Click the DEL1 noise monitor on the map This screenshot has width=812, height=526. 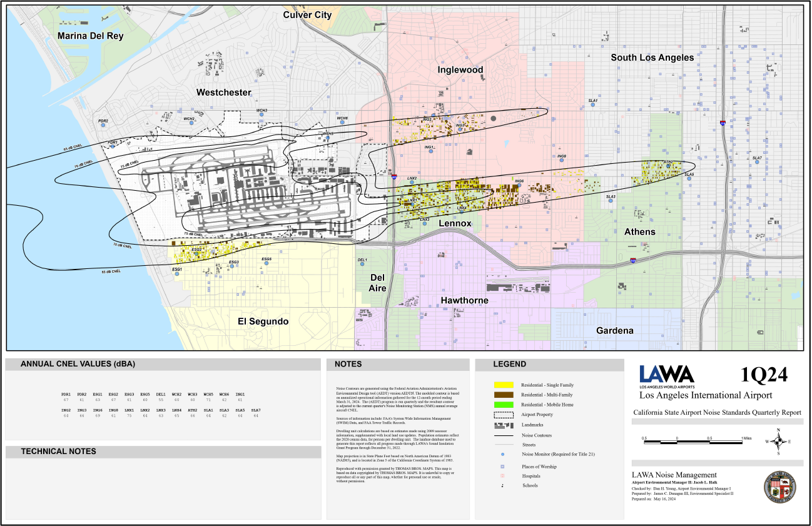click(x=363, y=265)
